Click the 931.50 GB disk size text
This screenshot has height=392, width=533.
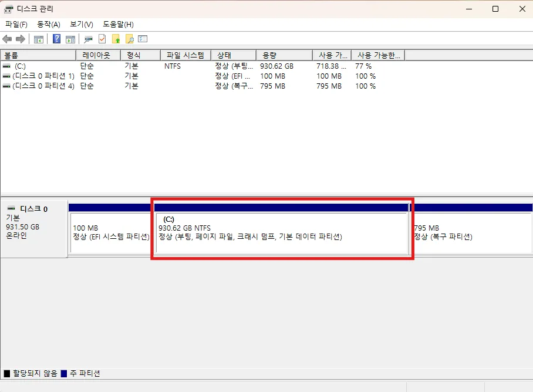[22, 227]
